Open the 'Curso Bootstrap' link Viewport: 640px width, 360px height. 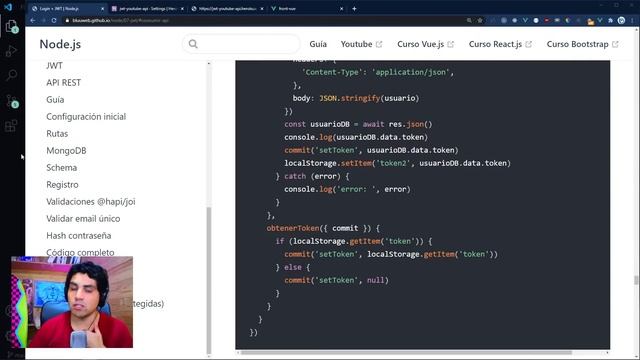(x=582, y=44)
